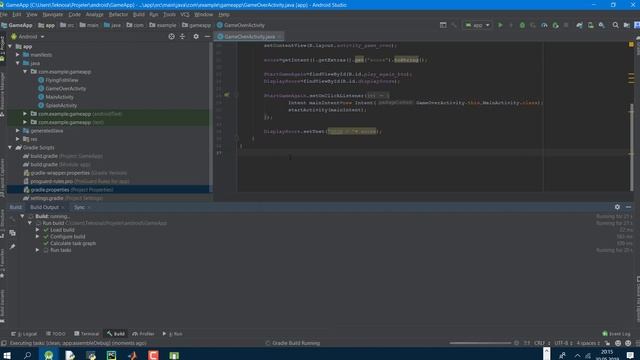Click the pin icon in Build panel sidebar
This screenshot has width=640, height=360.
tap(12, 247)
